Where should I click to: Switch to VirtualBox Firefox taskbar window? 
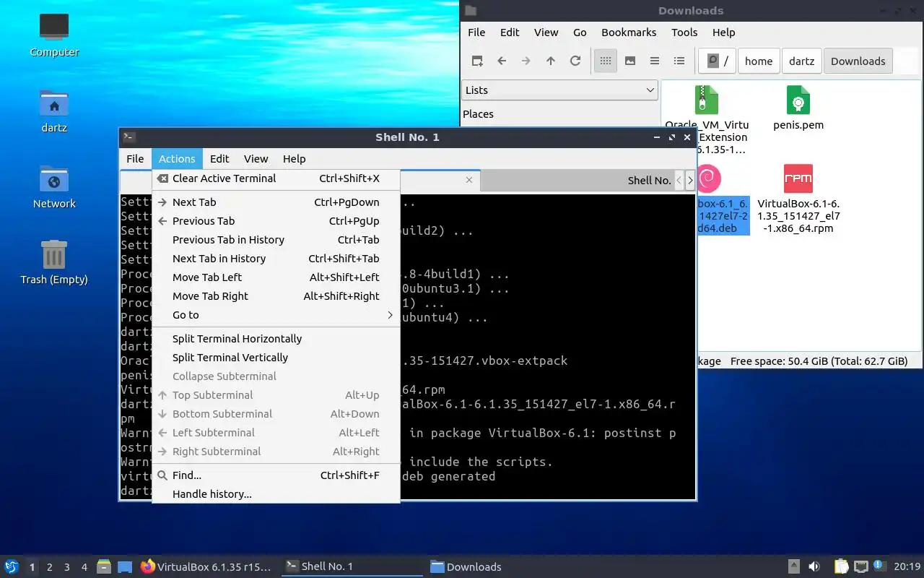pyautogui.click(x=206, y=566)
